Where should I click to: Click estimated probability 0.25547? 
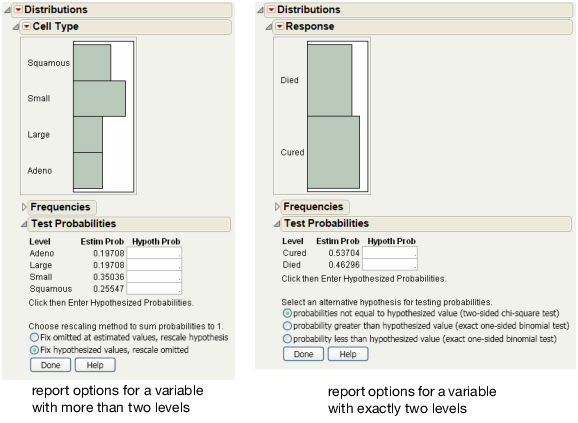click(109, 289)
